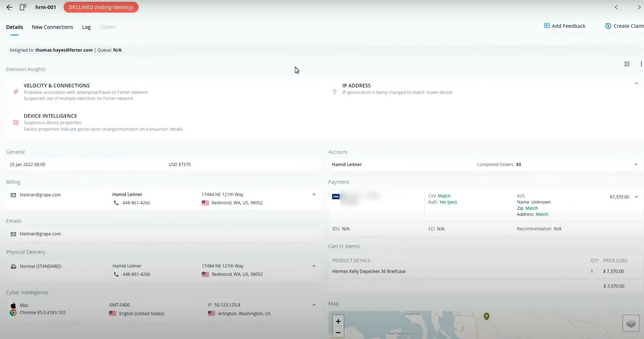The height and width of the screenshot is (339, 644).
Task: Click the IP marker pin on map
Action: tap(487, 317)
